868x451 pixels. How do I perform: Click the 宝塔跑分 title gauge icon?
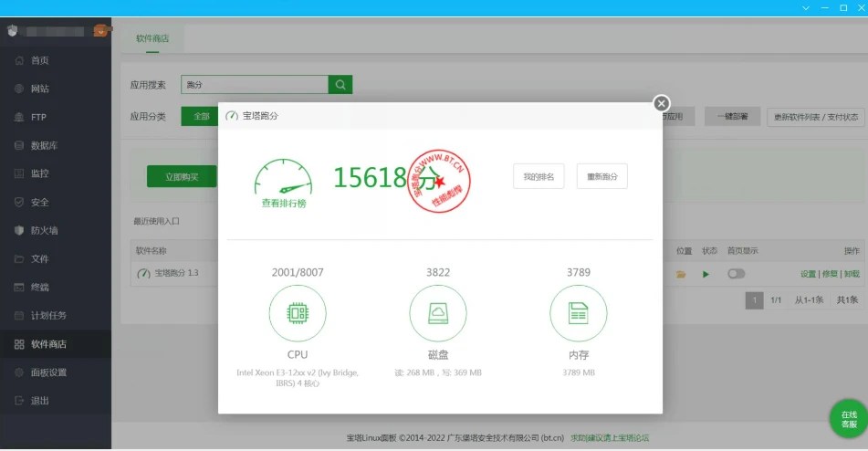click(232, 116)
